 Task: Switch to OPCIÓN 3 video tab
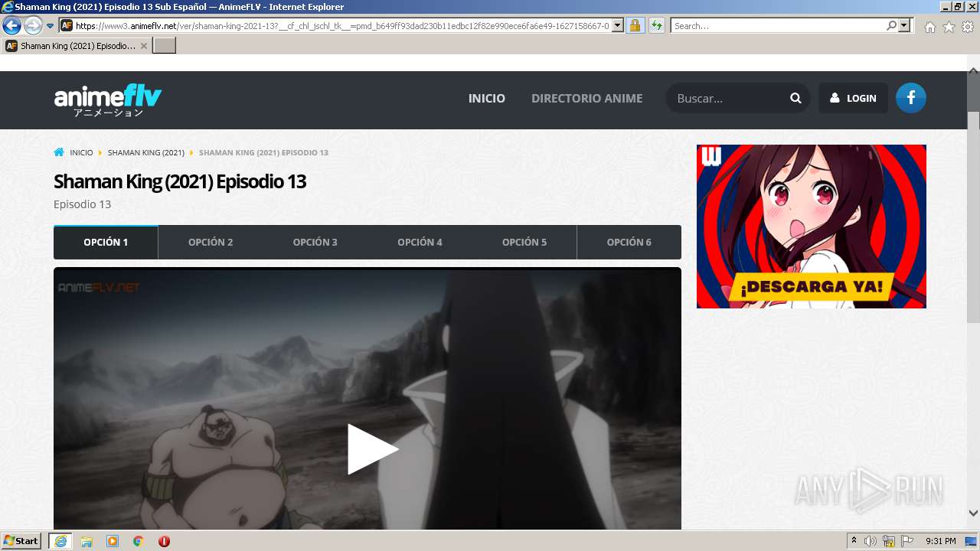315,242
